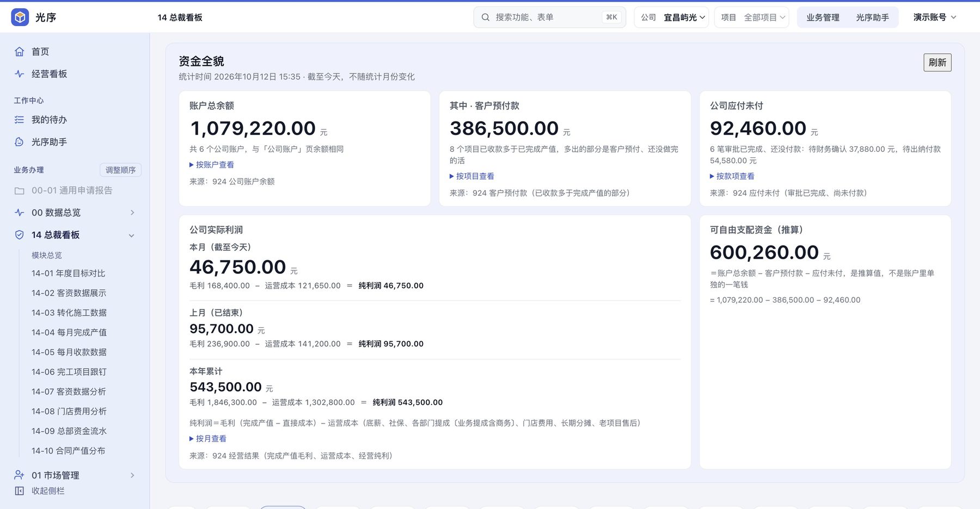The height and width of the screenshot is (509, 980).
Task: Click the 刷新 button
Action: (937, 63)
